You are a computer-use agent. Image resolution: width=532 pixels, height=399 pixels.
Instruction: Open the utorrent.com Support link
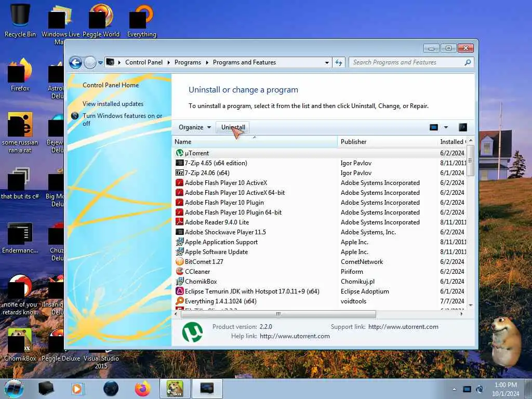point(403,327)
